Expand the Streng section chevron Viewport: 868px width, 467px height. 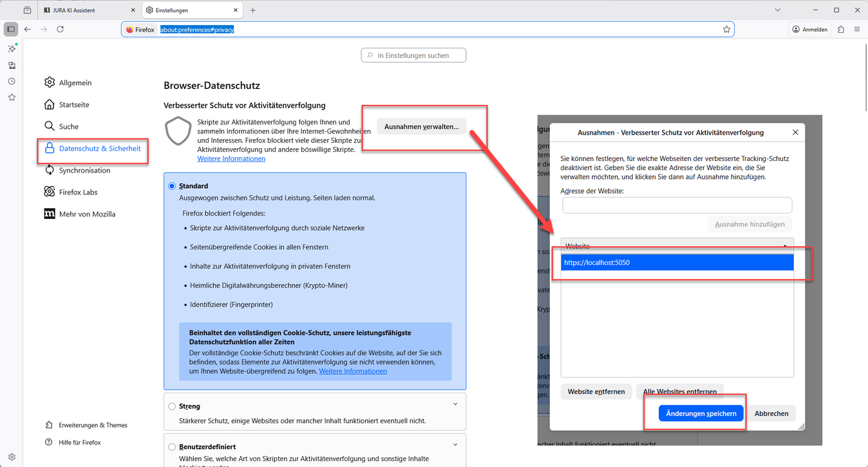click(455, 405)
